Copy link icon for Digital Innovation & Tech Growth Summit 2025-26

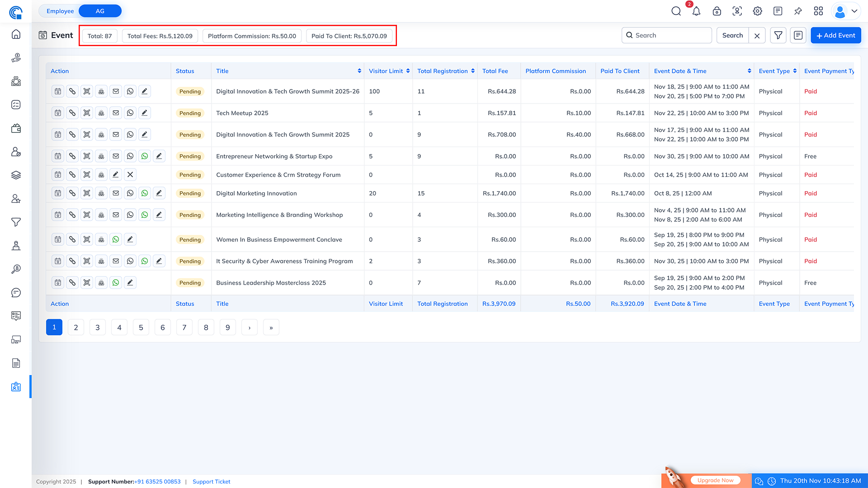(72, 91)
